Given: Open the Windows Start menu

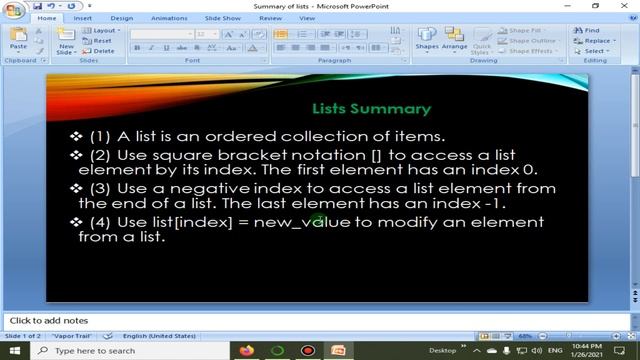Looking at the screenshot, I should (15, 351).
